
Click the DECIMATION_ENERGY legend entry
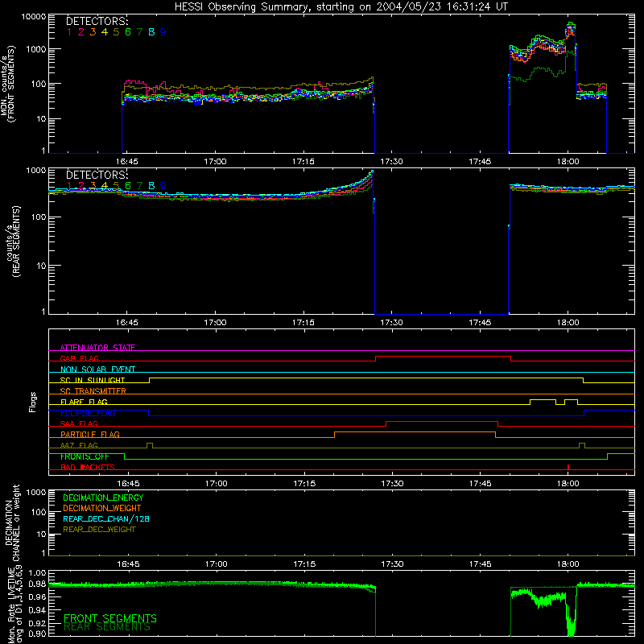click(103, 497)
